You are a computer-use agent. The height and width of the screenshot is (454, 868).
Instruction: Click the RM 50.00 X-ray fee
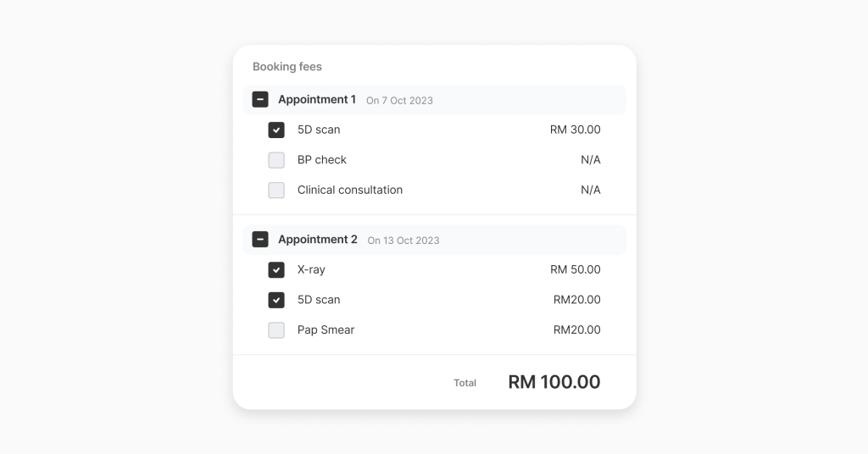576,269
